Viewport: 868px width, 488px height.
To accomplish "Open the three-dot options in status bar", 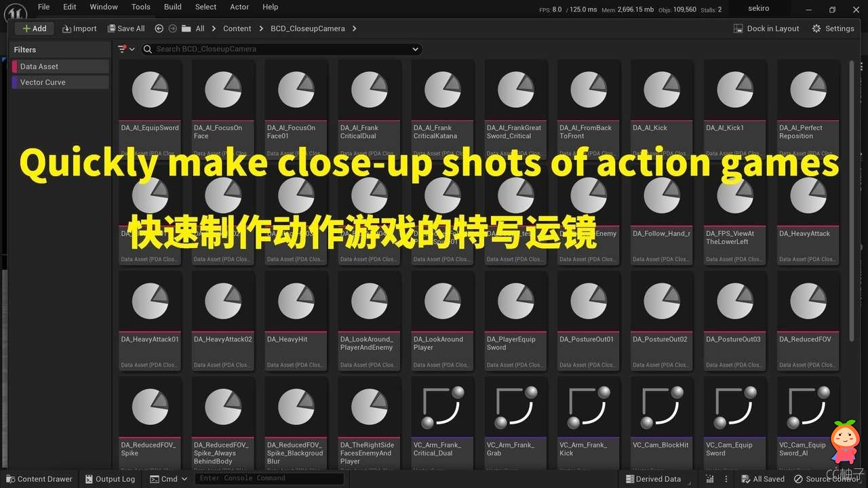I will tap(727, 479).
